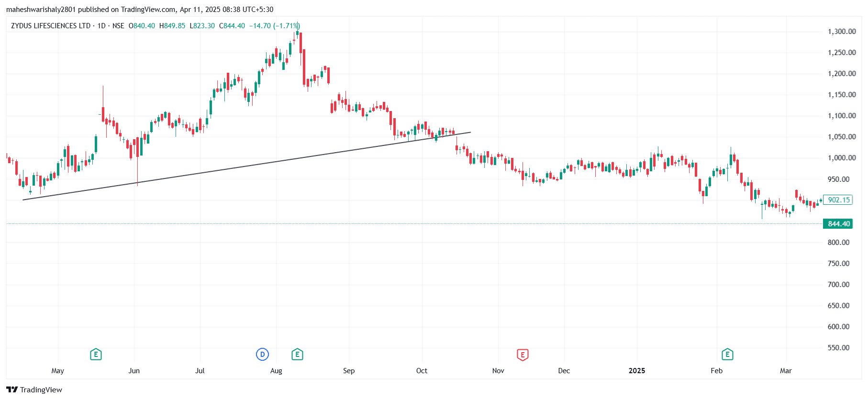Click the 550.00 price axis label
The image size is (868, 400).
coord(839,348)
